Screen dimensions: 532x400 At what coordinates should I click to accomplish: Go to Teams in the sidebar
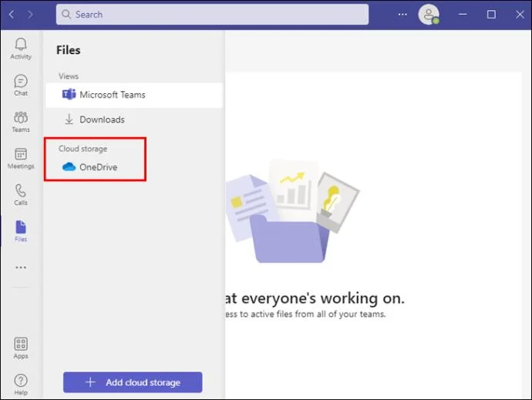21,122
